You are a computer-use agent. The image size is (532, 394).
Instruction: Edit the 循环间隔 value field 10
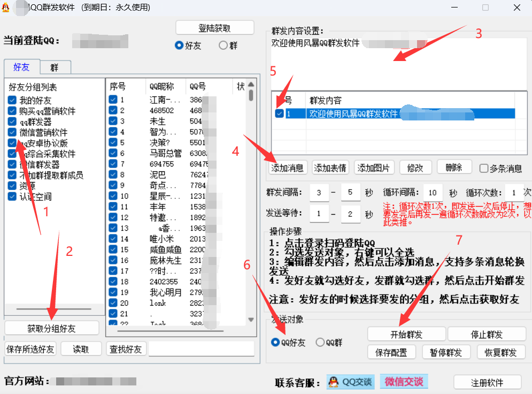point(433,193)
